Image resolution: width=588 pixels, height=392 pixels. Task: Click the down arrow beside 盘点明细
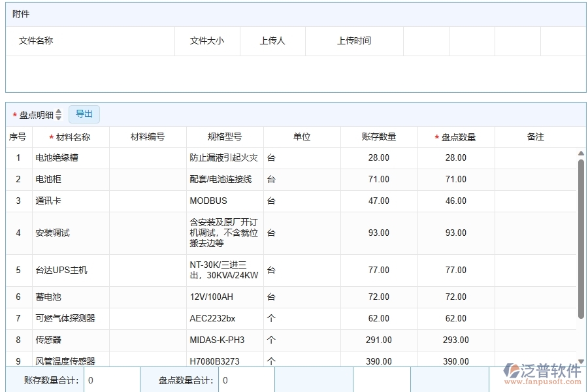tap(58, 117)
